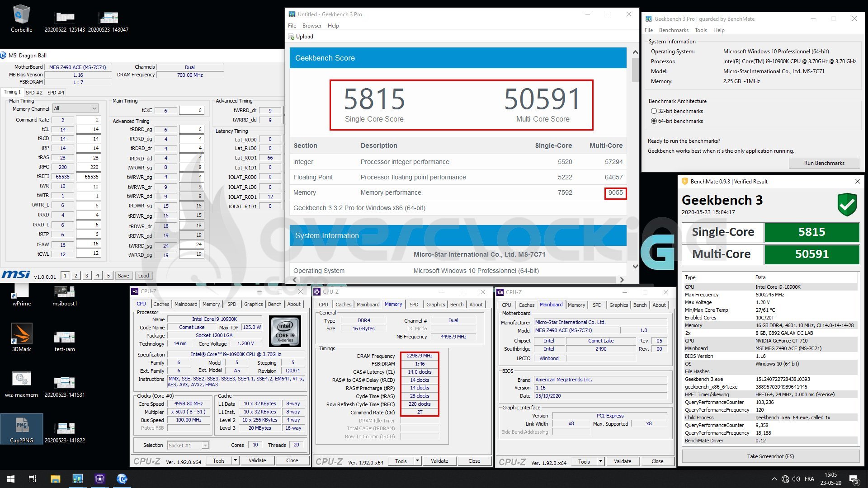Expand Tools dropdown arrow in CPU tab window
The image size is (868, 488).
coord(235,460)
